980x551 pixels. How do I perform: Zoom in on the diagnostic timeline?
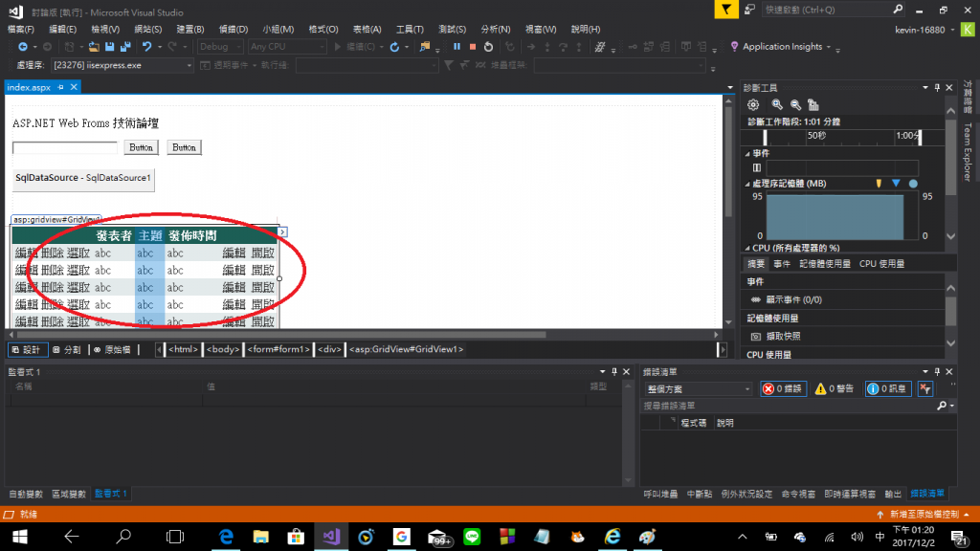(777, 105)
